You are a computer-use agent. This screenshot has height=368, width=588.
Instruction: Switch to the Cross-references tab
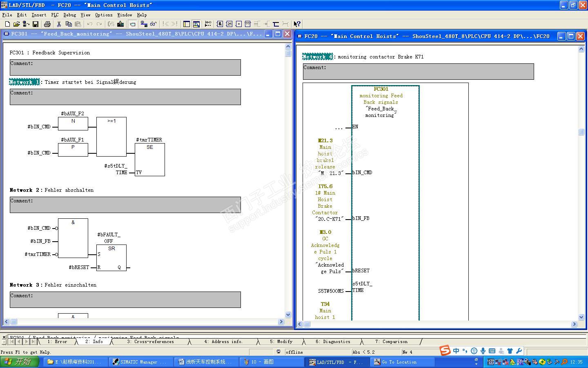[150, 342]
